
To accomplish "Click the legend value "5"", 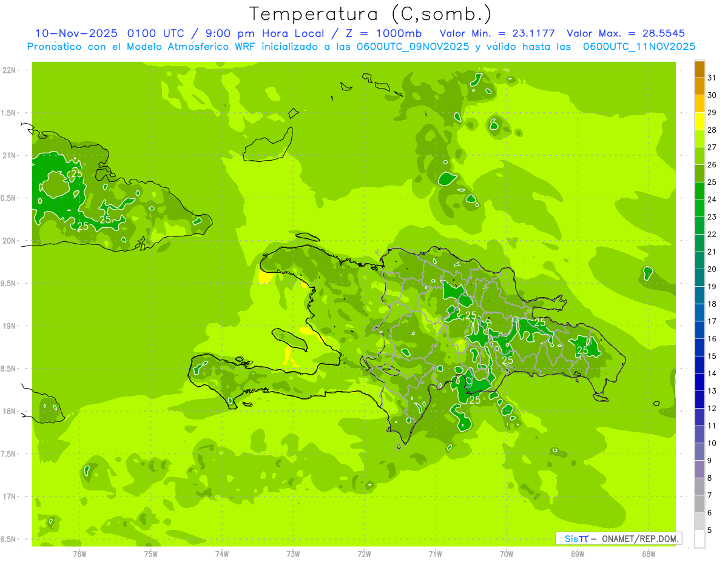I will tap(710, 530).
